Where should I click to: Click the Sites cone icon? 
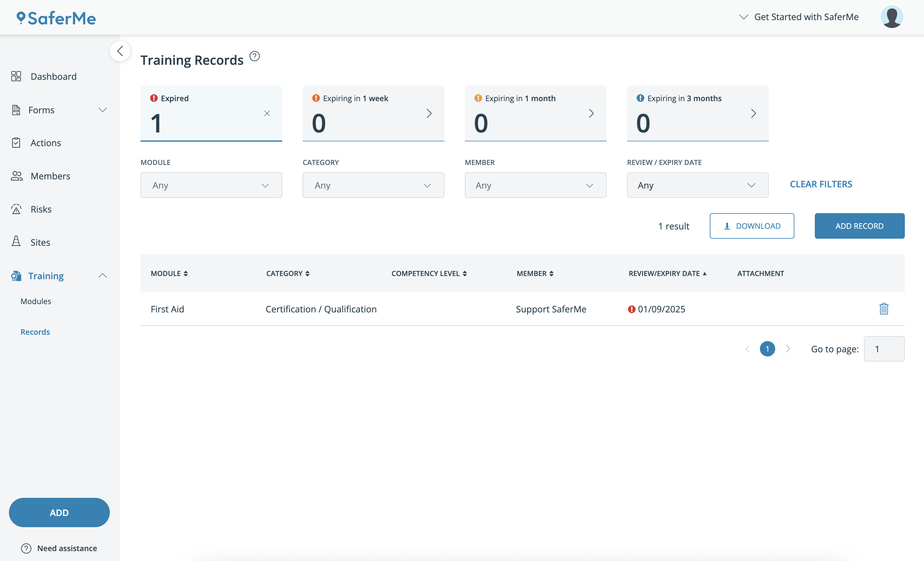(16, 242)
